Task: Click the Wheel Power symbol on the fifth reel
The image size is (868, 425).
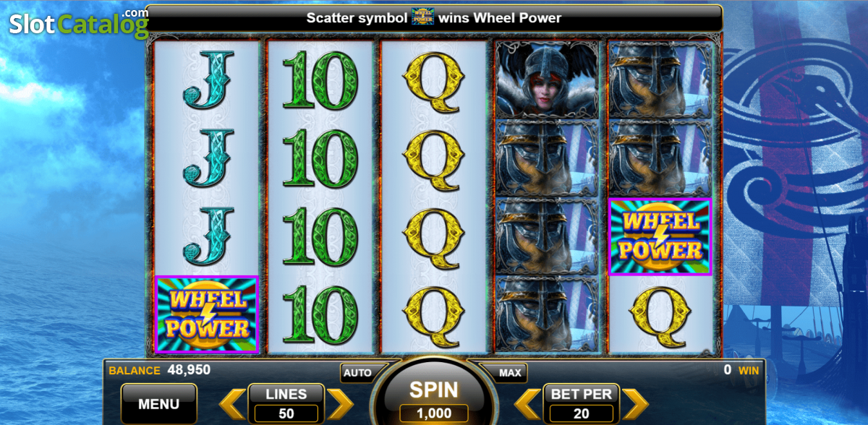Action: (x=660, y=236)
